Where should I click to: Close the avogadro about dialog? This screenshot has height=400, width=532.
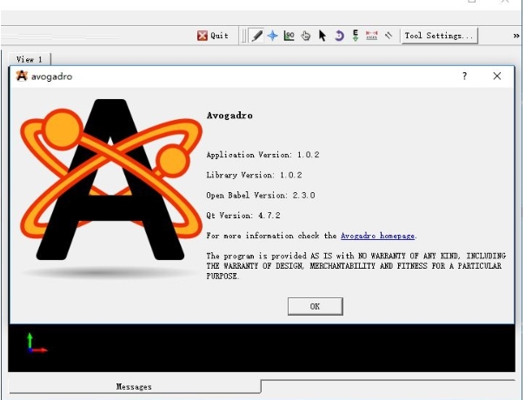coord(497,76)
